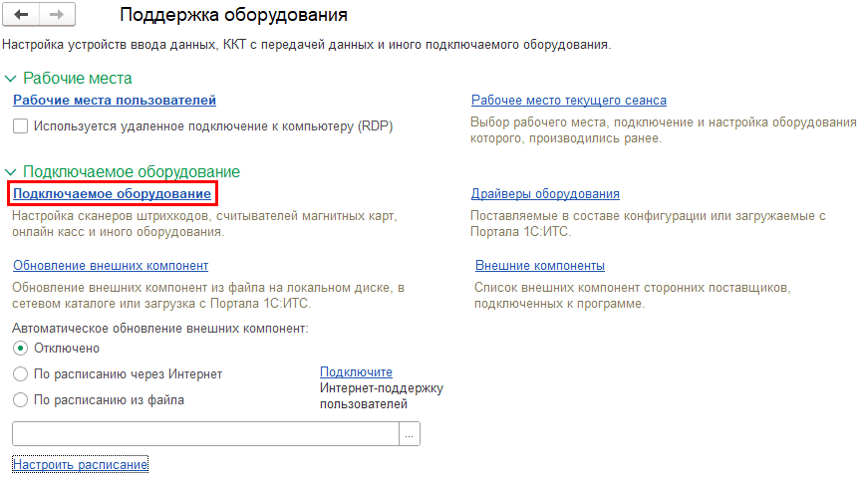Click the Подключите link
The height and width of the screenshot is (481, 868).
coord(356,372)
